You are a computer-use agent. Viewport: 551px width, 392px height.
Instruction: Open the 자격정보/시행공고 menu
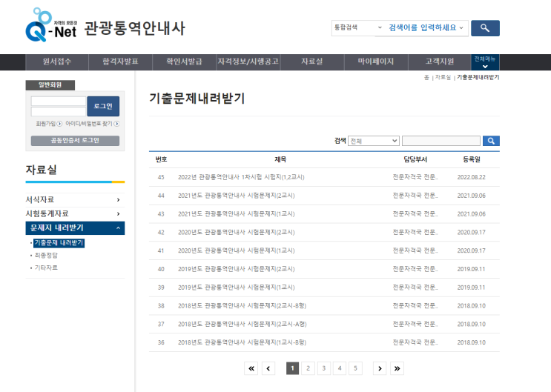(x=248, y=62)
